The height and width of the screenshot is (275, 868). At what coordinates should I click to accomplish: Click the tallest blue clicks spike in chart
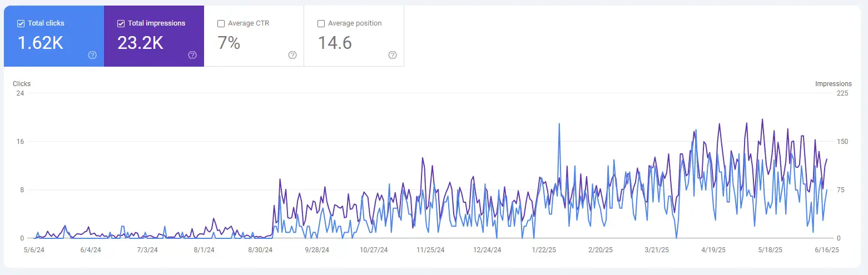coord(558,124)
